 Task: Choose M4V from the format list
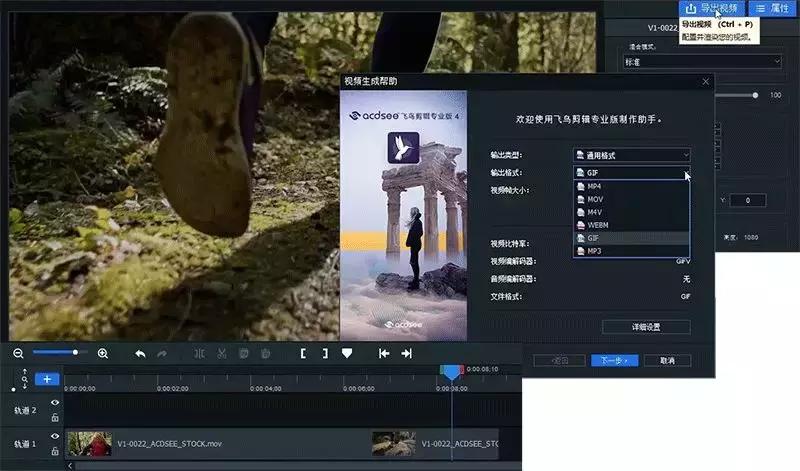[x=632, y=212]
